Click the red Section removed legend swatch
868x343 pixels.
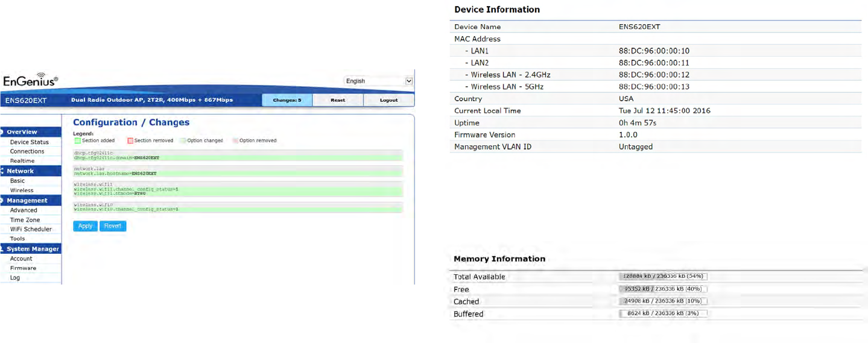point(130,140)
